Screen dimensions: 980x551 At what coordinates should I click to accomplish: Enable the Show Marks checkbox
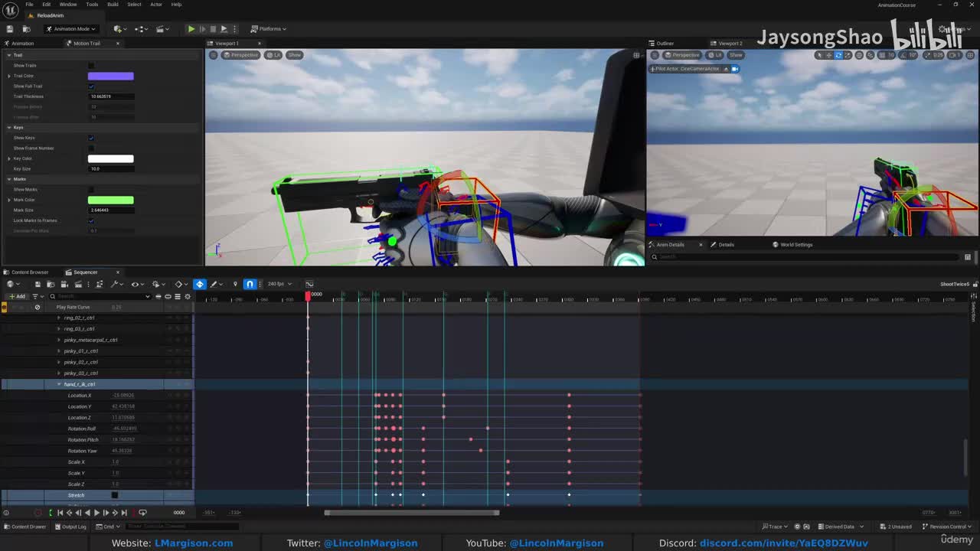[x=91, y=189]
